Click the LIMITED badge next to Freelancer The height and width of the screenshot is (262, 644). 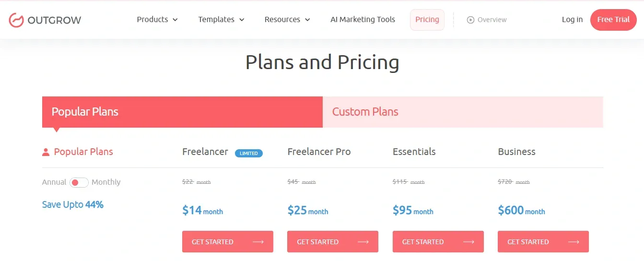point(249,153)
